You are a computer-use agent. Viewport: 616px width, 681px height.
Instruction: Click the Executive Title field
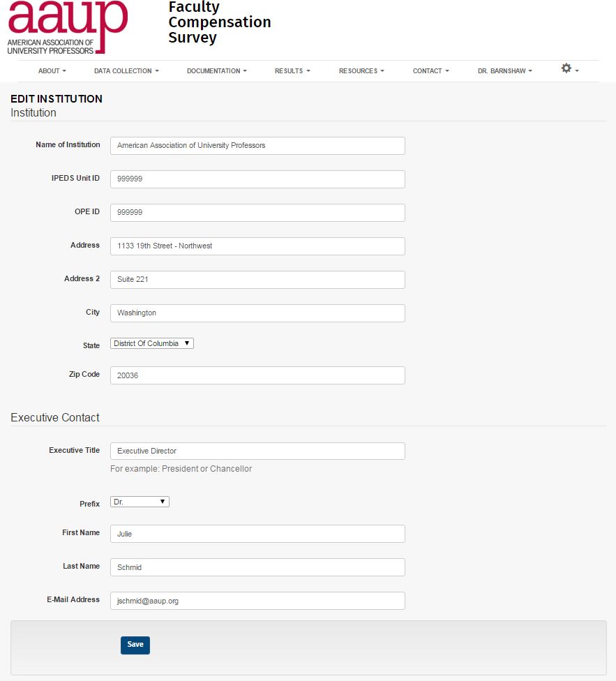257,451
